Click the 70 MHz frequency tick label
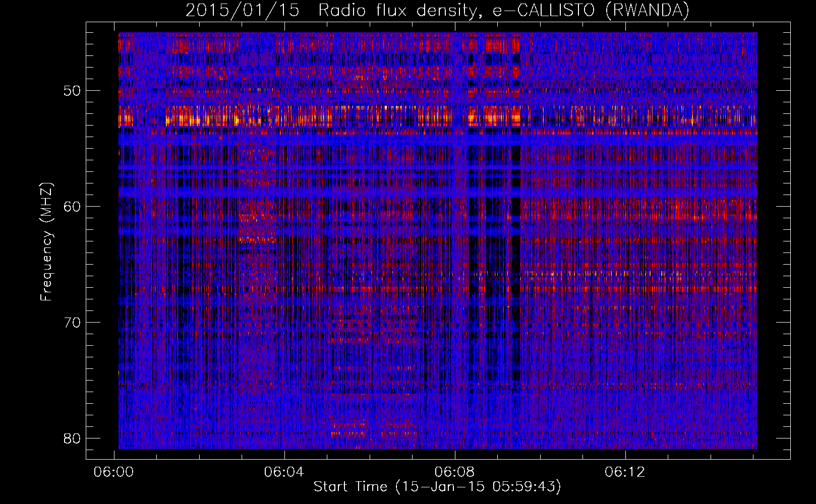 pyautogui.click(x=73, y=323)
